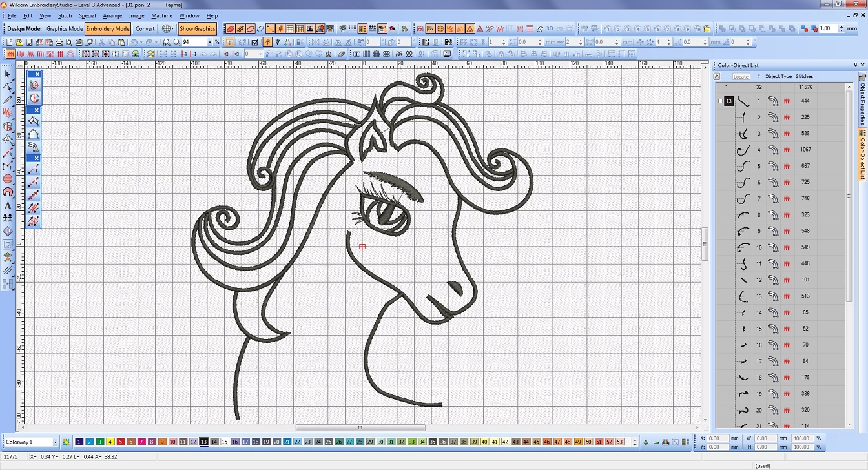
Task: Click the Remove color minus icon
Action: click(656, 442)
